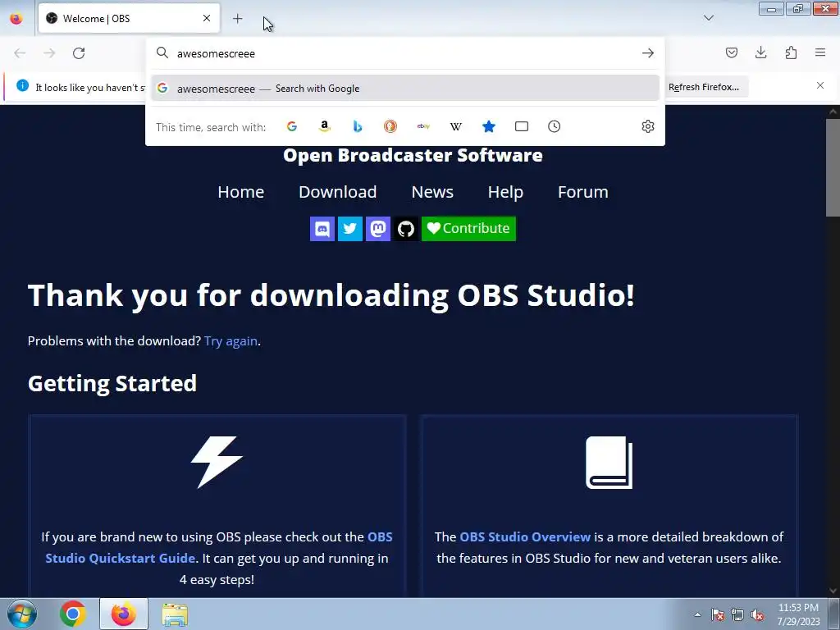Viewport: 840px width, 630px height.
Task: Open Forum in OBS navigation
Action: 583,192
